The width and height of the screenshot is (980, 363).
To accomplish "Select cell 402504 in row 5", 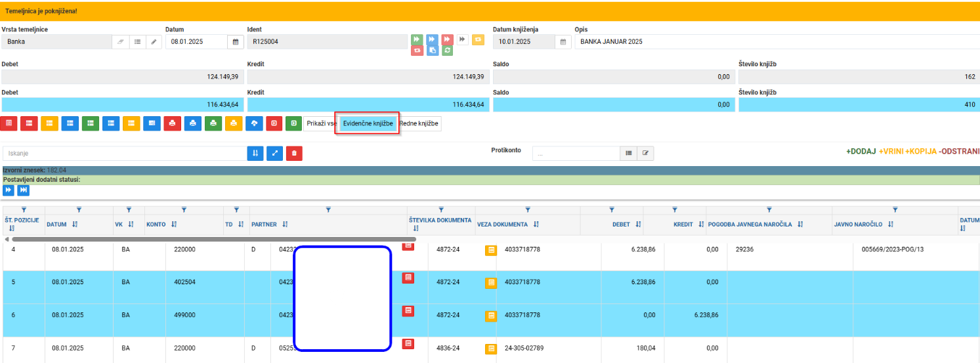I will [184, 282].
